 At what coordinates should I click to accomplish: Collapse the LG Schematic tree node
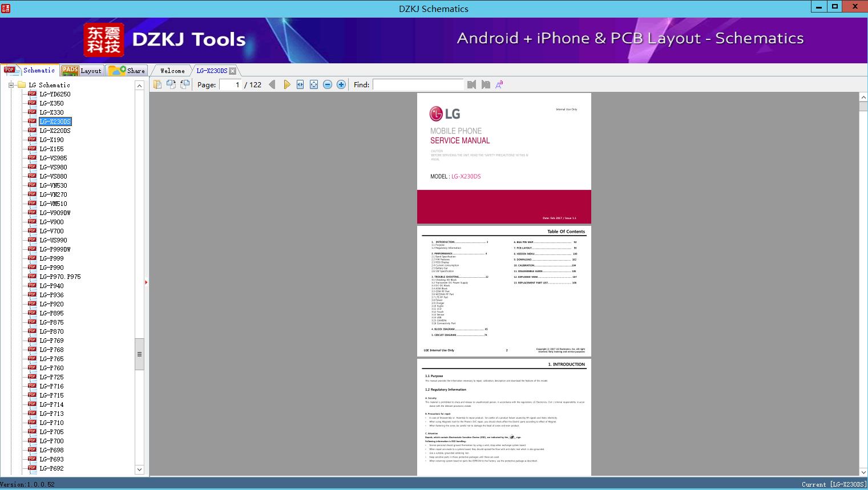10,85
